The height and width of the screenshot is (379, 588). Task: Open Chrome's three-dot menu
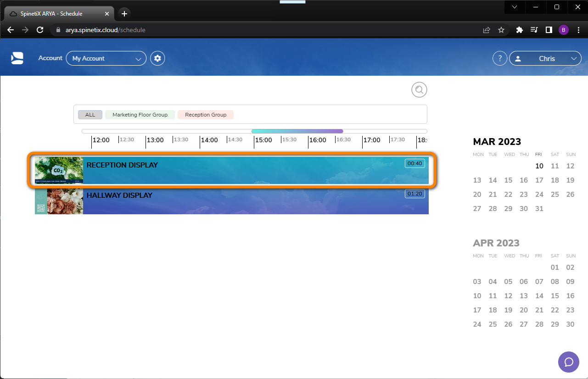click(578, 29)
